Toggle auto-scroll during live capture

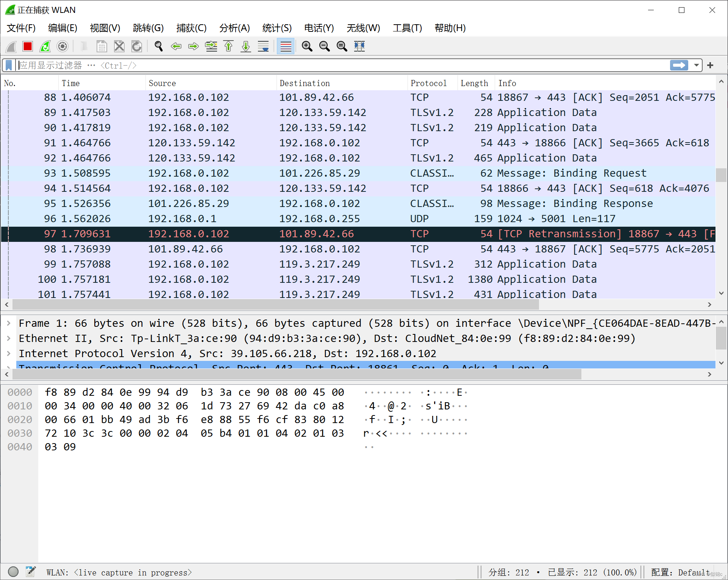(x=263, y=46)
